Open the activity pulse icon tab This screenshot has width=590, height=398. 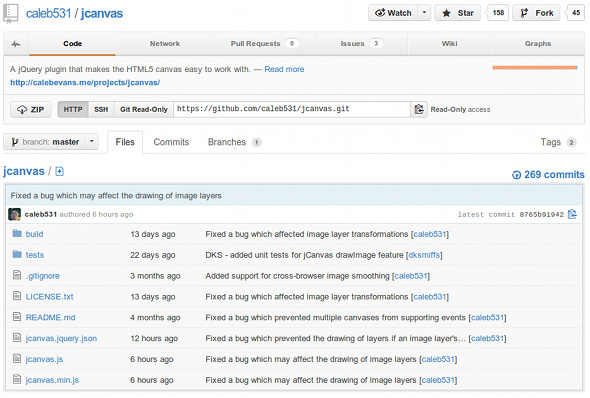pyautogui.click(x=16, y=44)
